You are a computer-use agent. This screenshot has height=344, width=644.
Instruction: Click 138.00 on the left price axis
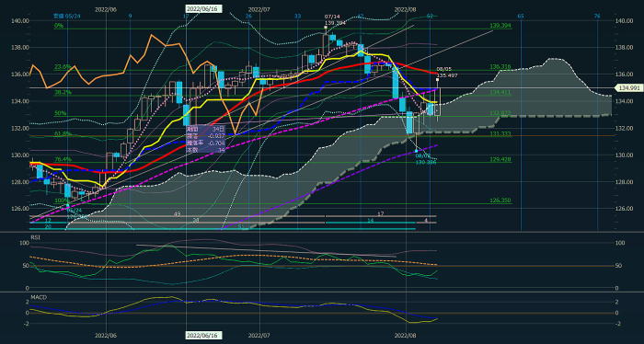tap(20, 47)
